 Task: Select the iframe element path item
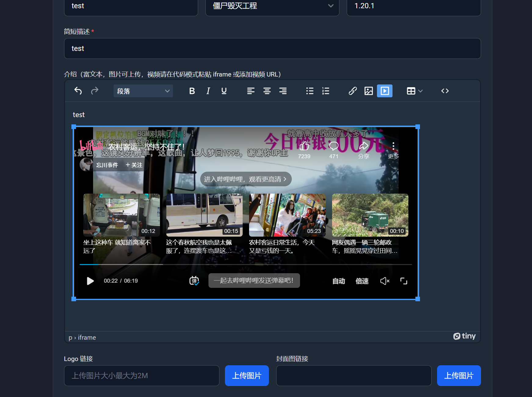coord(87,338)
